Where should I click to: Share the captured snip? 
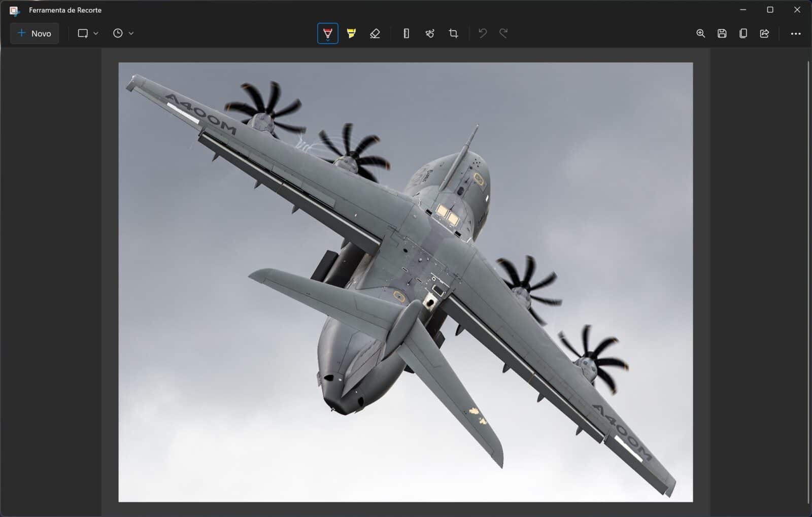coord(764,33)
